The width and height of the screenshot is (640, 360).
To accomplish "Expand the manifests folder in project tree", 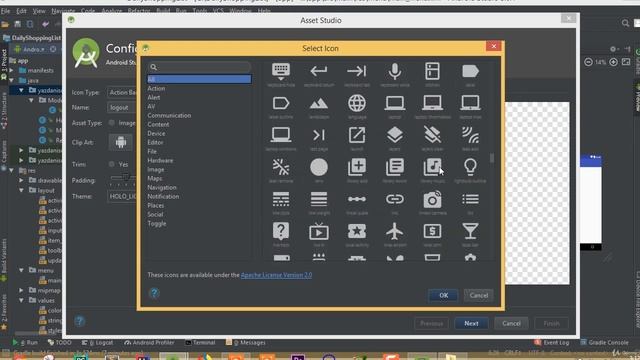I will (x=11, y=70).
